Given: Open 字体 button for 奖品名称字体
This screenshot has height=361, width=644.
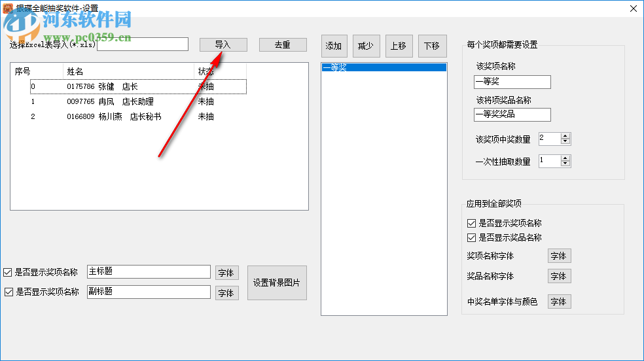Looking at the screenshot, I should point(560,277).
